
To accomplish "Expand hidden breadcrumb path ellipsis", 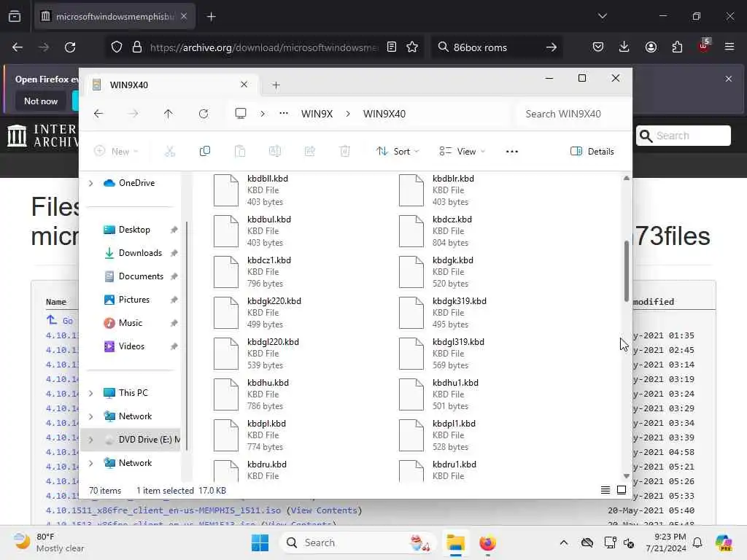I will tap(284, 113).
